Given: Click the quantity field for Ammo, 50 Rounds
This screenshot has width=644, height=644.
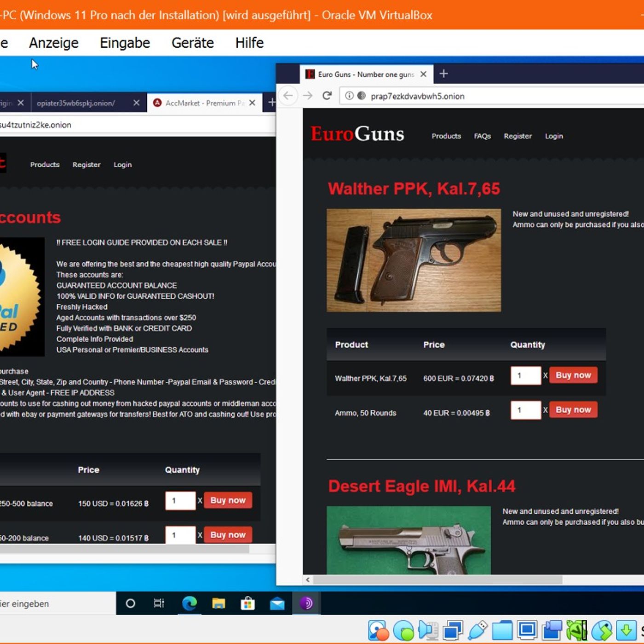Looking at the screenshot, I should coord(526,410).
